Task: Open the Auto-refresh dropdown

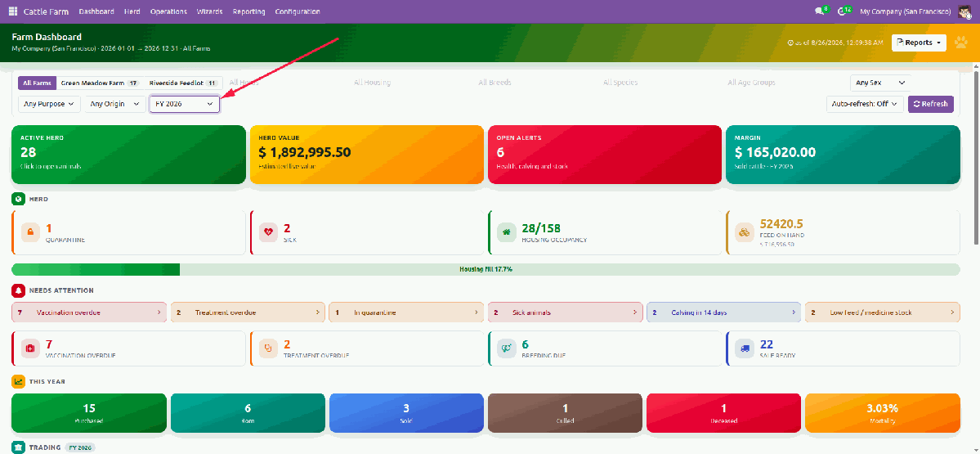Action: click(865, 104)
